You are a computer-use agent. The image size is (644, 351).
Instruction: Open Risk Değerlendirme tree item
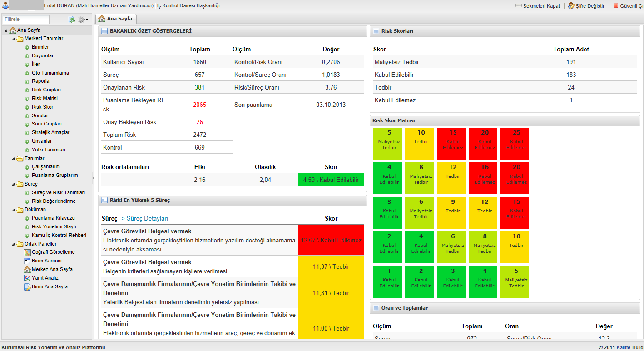tap(54, 201)
